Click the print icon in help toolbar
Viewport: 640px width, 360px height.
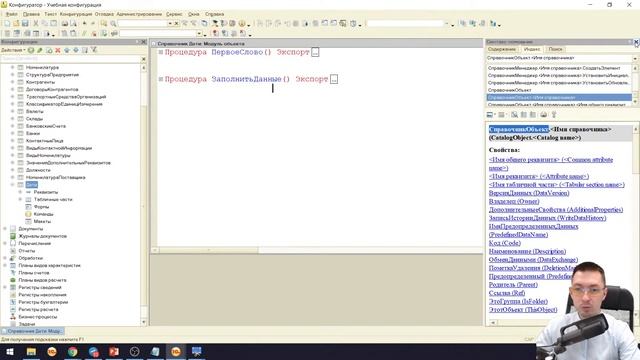(x=543, y=115)
